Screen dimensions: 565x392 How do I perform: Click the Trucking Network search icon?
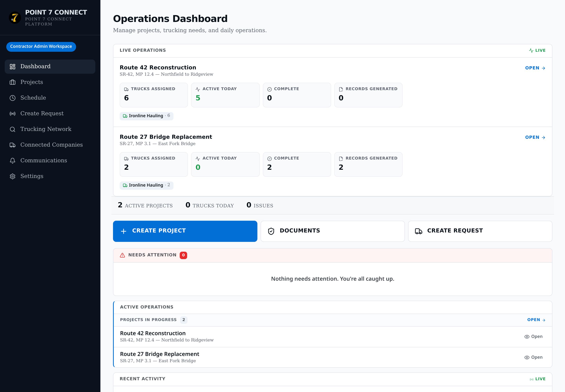13,129
